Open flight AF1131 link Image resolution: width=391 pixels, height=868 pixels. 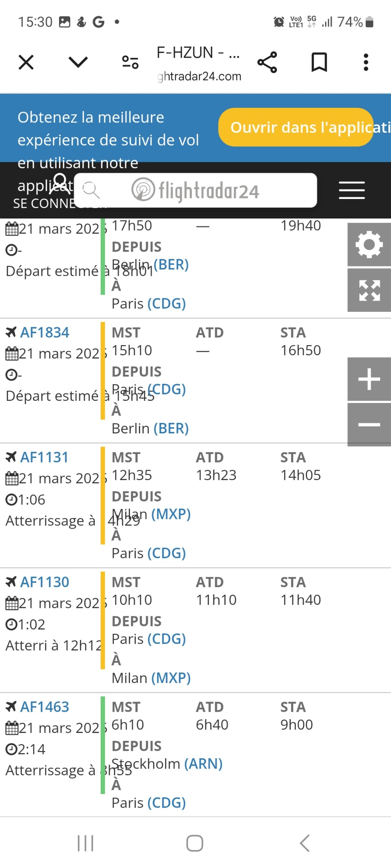point(44,457)
